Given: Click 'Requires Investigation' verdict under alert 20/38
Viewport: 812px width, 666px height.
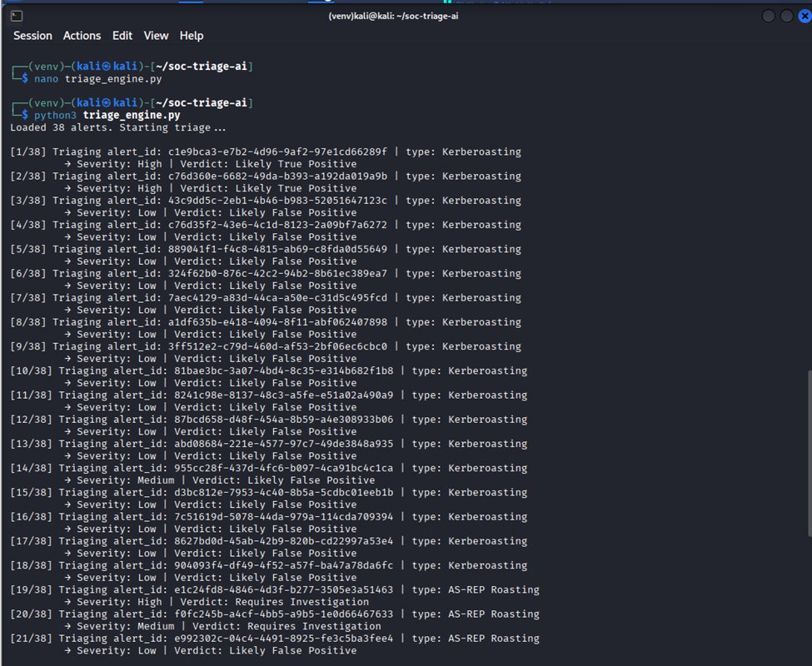Looking at the screenshot, I should [x=314, y=626].
